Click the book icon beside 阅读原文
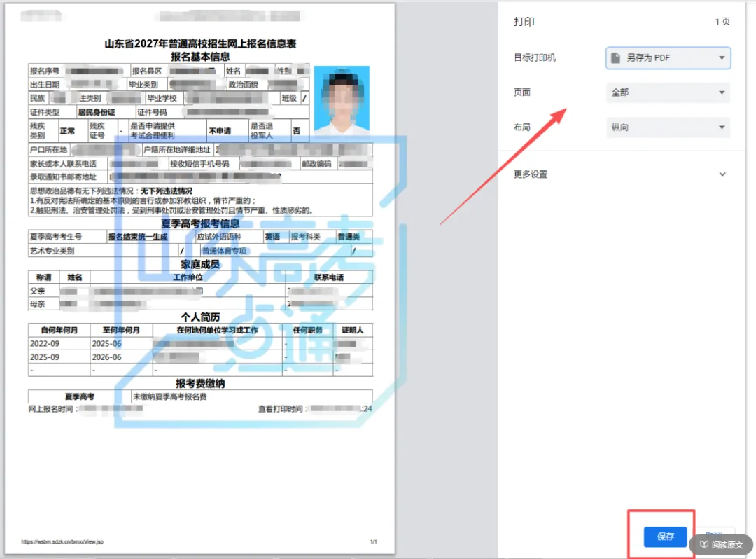Viewport: 756px width, 559px height. [x=704, y=544]
